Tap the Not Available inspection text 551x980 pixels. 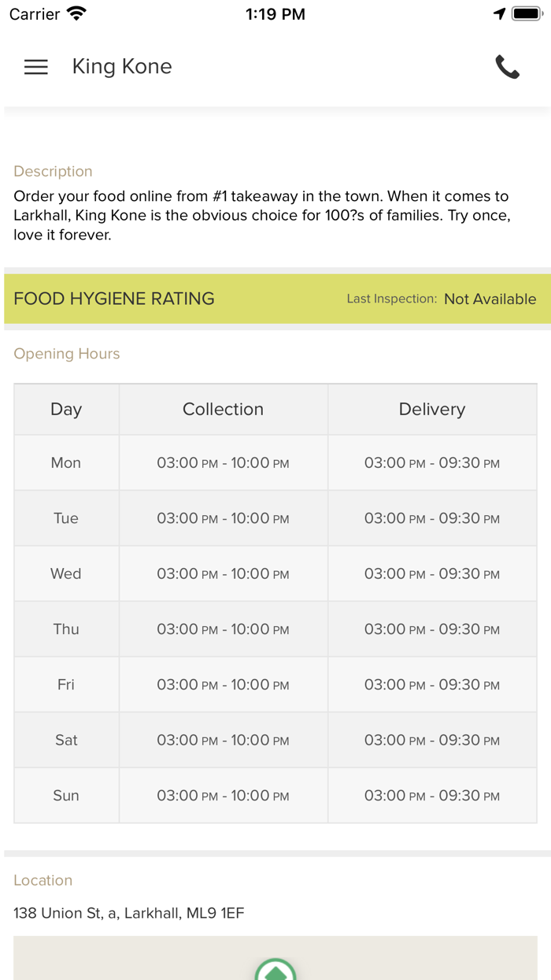click(490, 299)
